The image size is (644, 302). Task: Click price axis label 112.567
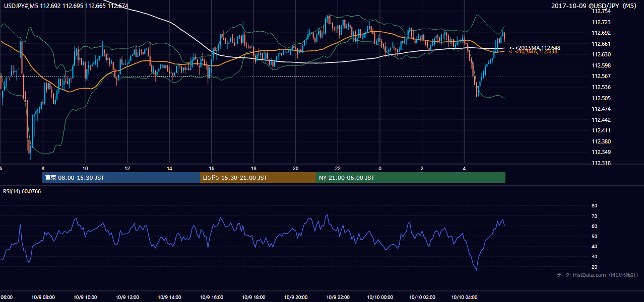tap(601, 76)
